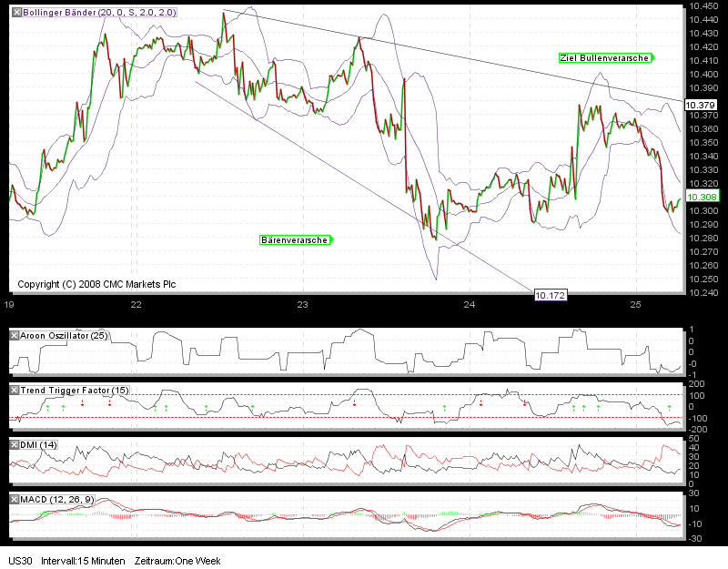728x569 pixels.
Task: Click the date label 24 on time axis
Action: tap(469, 305)
